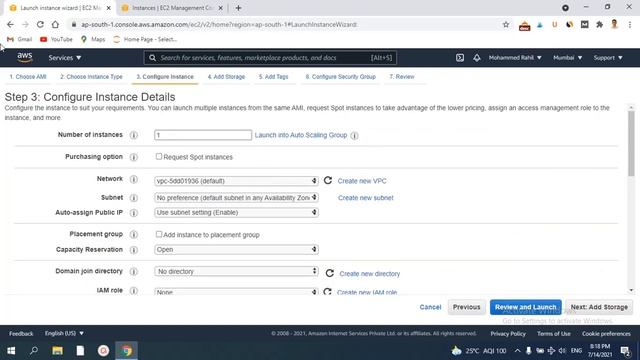
Task: Open the Support menu
Action: pos(608,58)
